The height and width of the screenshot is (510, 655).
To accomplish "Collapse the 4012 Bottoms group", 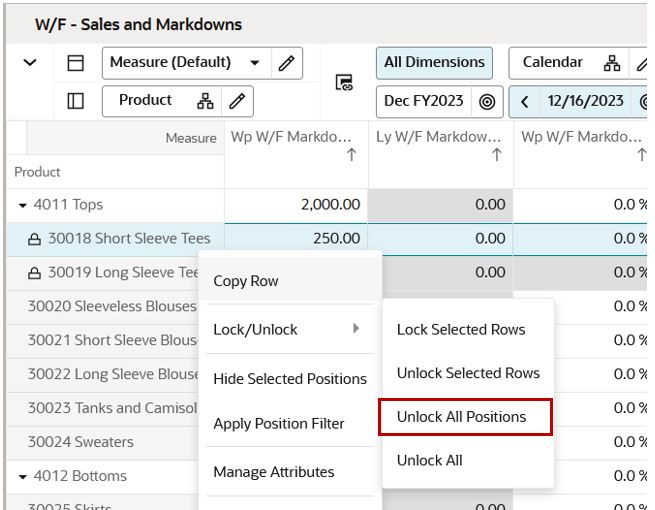I will [x=23, y=477].
